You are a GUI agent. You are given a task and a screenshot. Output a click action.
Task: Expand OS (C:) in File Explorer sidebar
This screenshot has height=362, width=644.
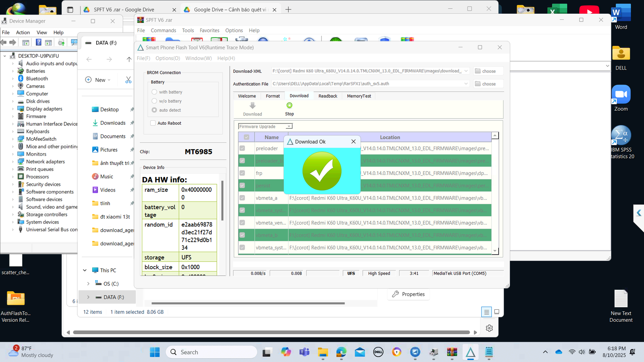coord(88,284)
